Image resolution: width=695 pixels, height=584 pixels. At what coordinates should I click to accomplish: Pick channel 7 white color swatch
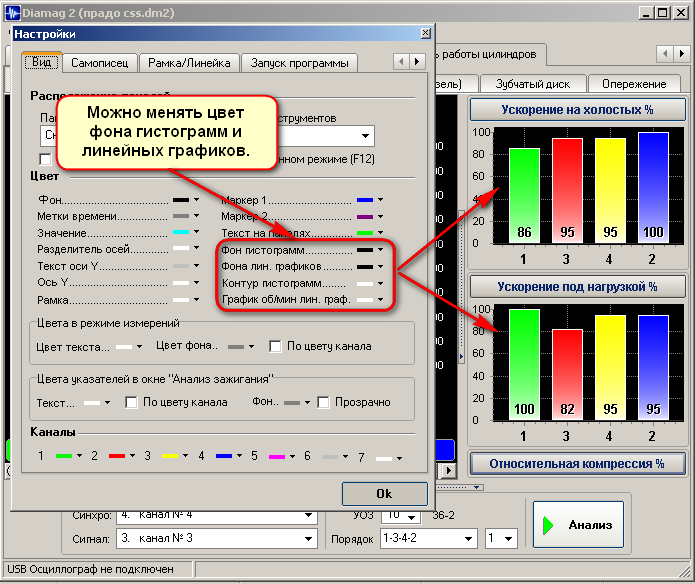tap(384, 458)
